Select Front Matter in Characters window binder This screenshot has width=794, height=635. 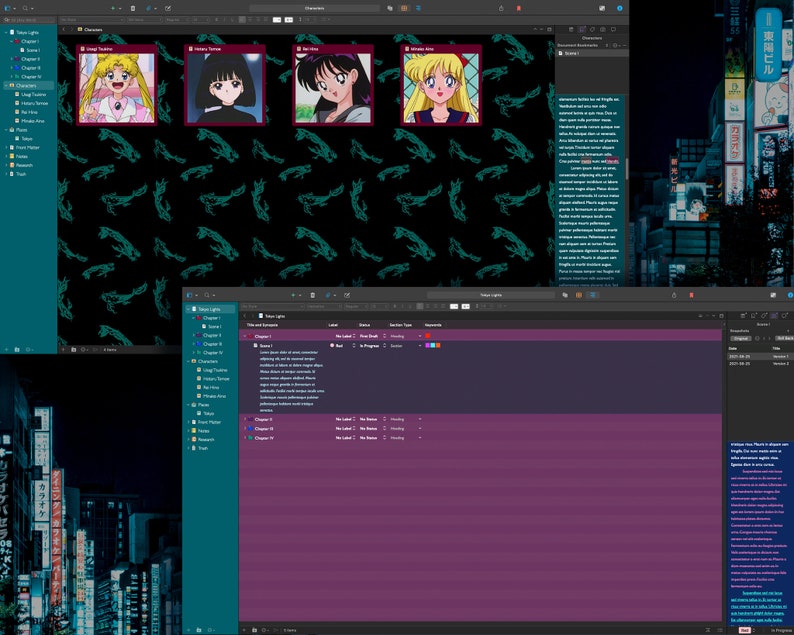(x=27, y=147)
